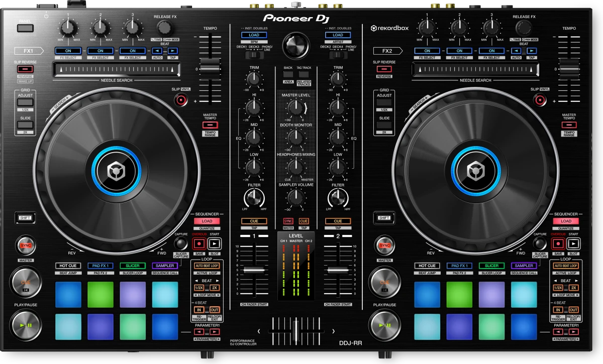The width and height of the screenshot is (603, 364).
Task: Tap the HOT CUE pad mode button
Action: click(69, 266)
